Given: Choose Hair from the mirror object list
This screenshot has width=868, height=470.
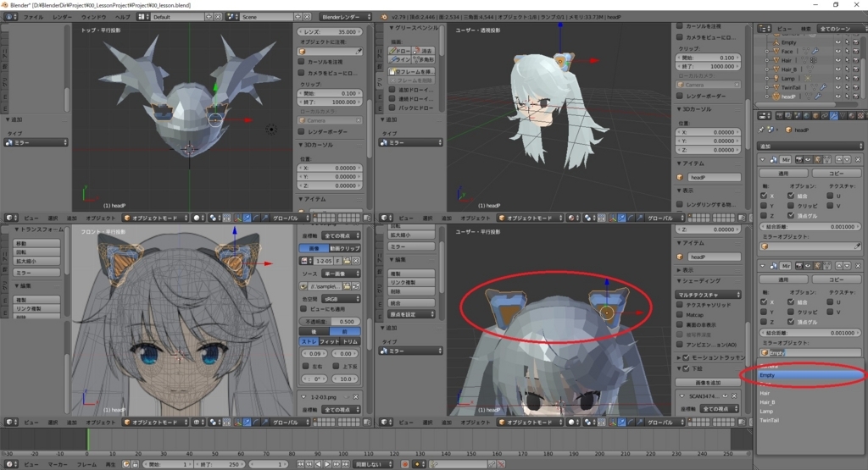Looking at the screenshot, I should point(810,393).
